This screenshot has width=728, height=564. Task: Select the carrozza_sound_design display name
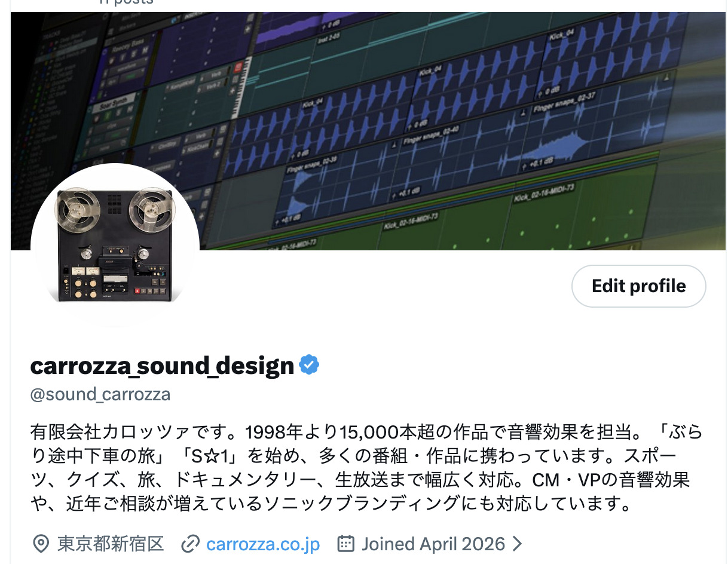click(x=162, y=365)
